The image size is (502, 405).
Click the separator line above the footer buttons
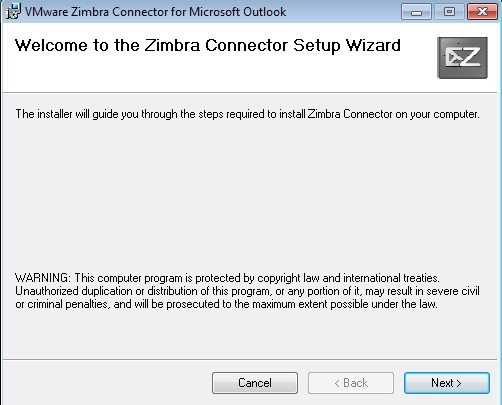click(250, 359)
